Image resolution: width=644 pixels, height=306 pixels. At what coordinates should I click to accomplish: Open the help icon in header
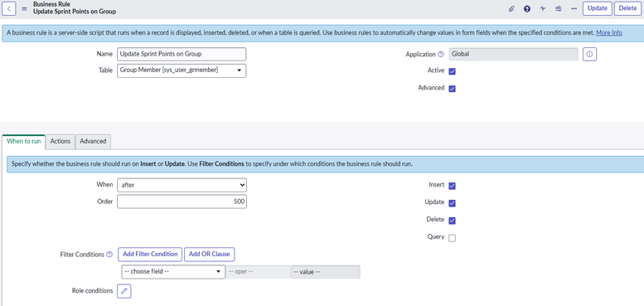527,8
